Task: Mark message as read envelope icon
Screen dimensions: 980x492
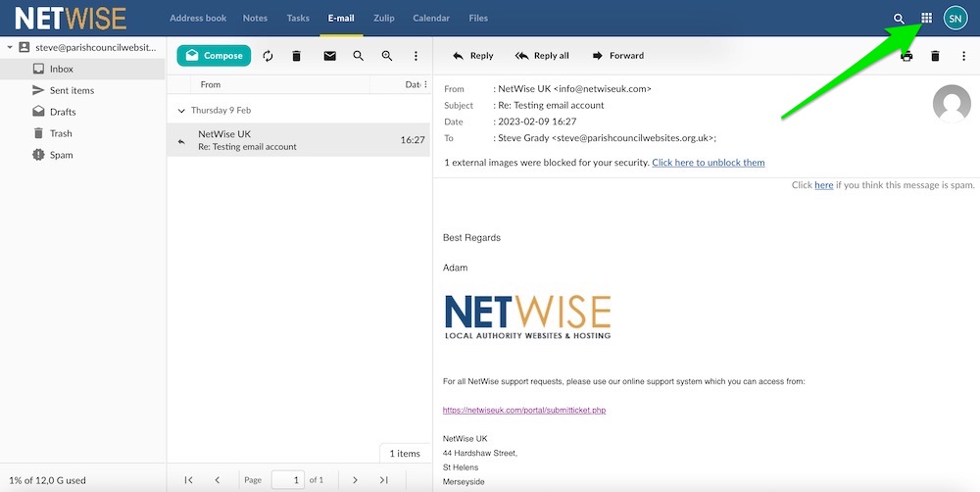Action: (330, 56)
